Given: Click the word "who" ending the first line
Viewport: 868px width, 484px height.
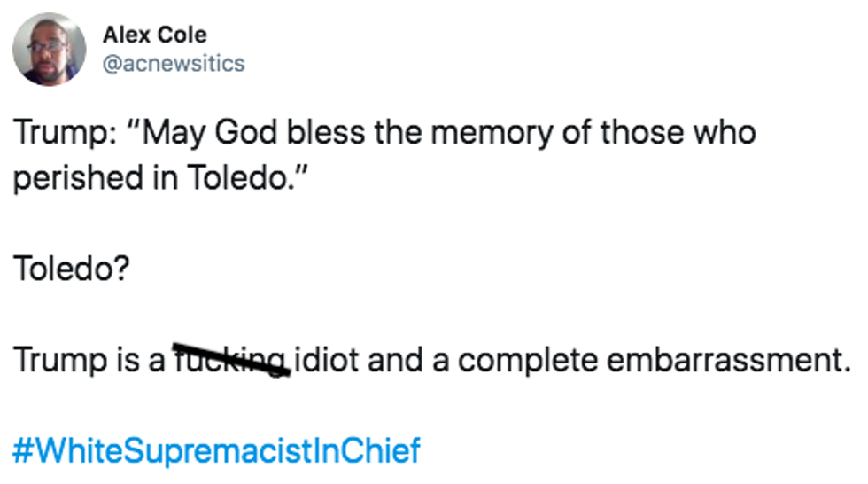Looking at the screenshot, I should (x=725, y=133).
